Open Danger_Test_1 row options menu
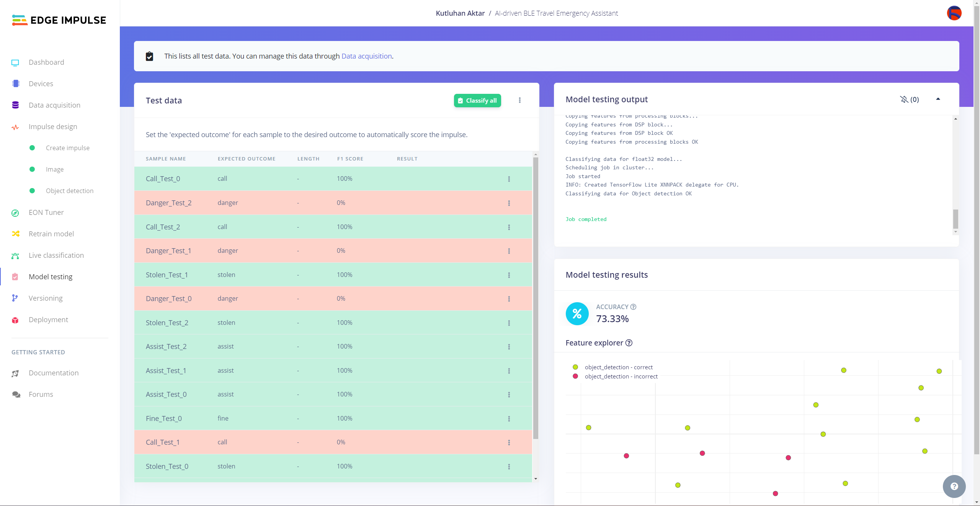The width and height of the screenshot is (980, 506). [509, 251]
